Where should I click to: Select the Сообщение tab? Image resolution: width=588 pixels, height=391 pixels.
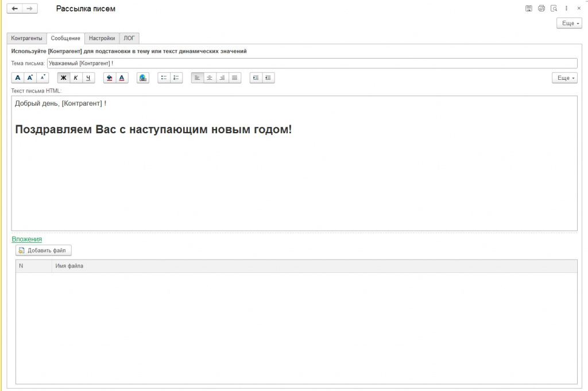pyautogui.click(x=65, y=38)
